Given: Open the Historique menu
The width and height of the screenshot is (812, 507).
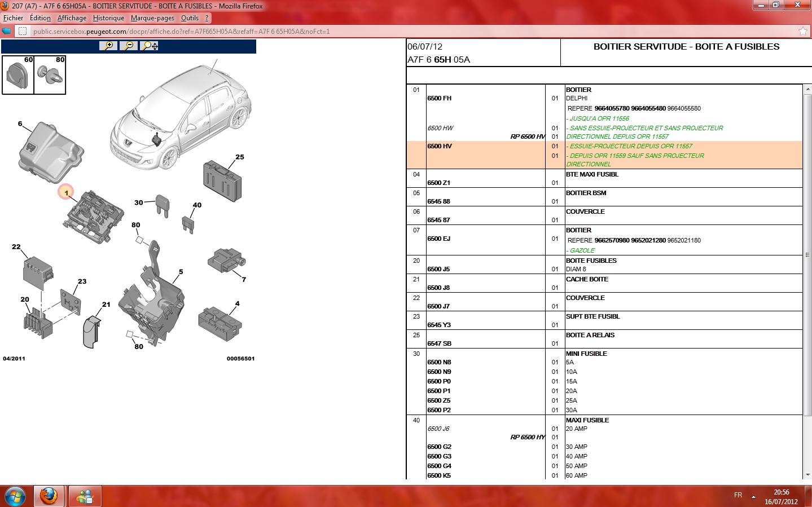Looking at the screenshot, I should tap(108, 18).
